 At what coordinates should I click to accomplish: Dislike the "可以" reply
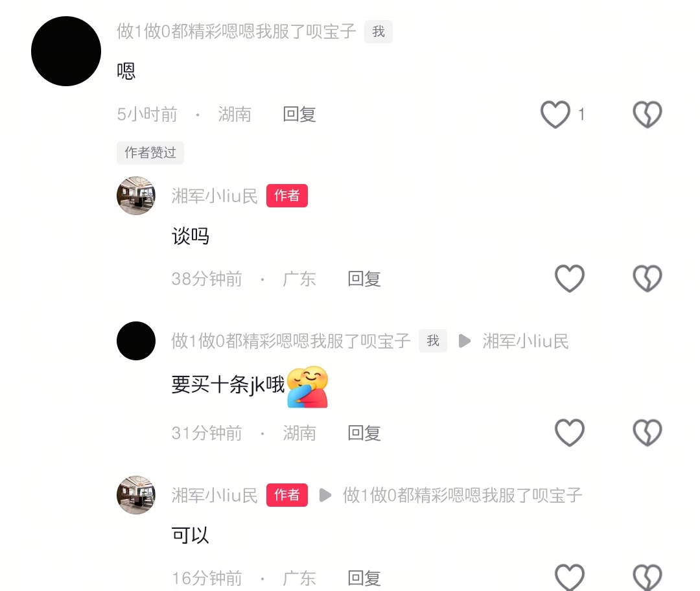pyautogui.click(x=647, y=577)
